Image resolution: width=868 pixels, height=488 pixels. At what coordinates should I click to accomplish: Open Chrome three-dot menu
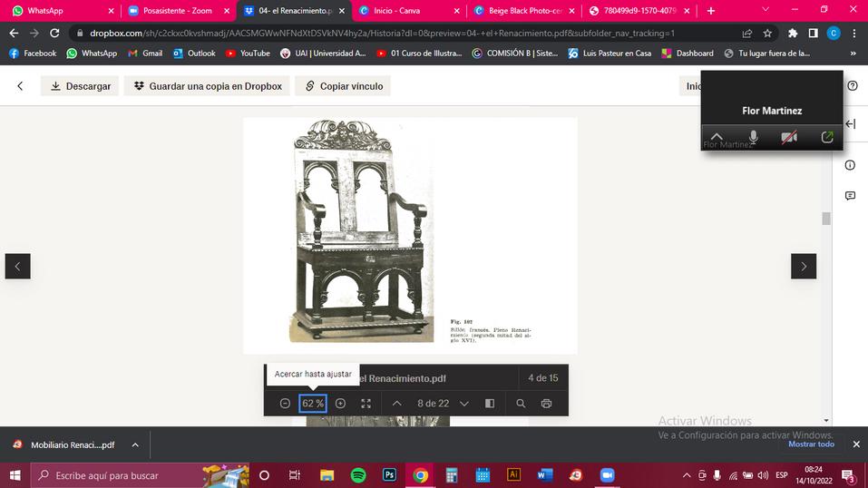853,34
